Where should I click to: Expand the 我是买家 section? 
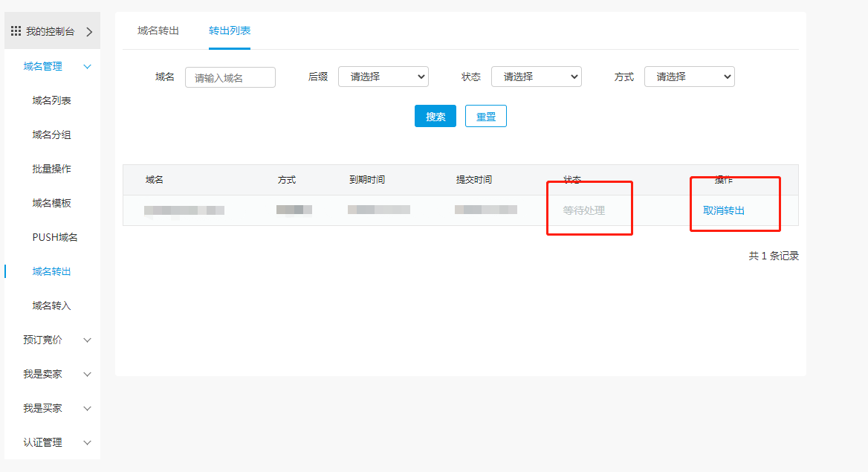(87, 409)
